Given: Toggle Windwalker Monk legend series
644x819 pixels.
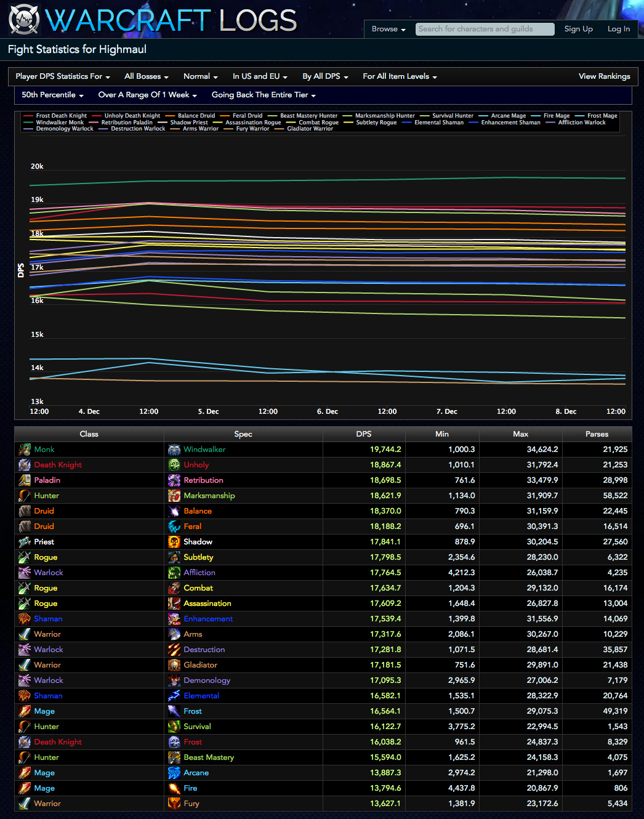Looking at the screenshot, I should click(54, 123).
